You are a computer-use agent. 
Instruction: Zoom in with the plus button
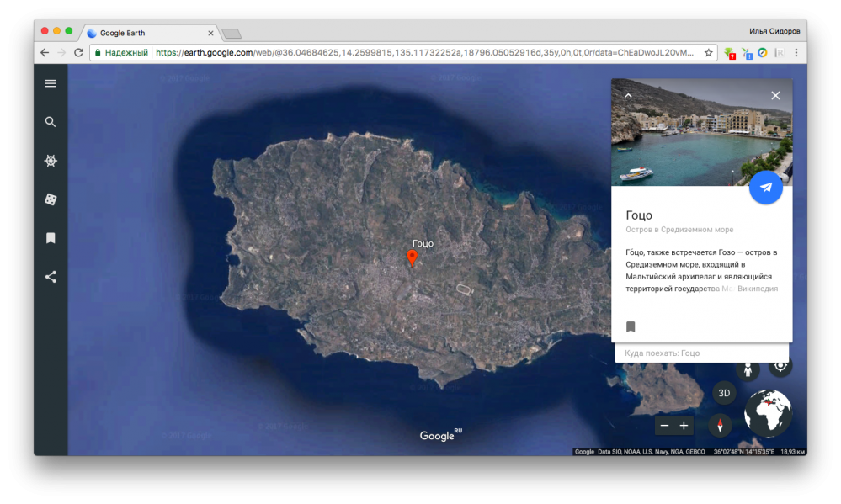[x=684, y=426]
